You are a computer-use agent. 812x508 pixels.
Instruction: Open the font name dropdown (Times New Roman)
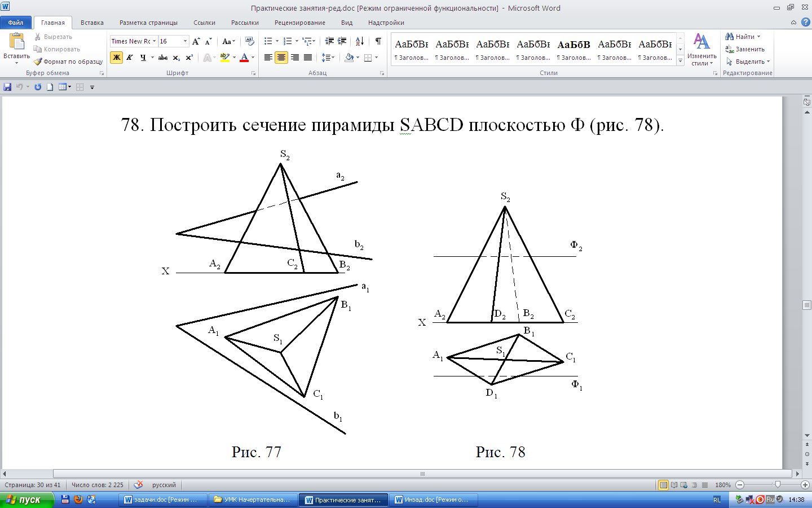154,41
